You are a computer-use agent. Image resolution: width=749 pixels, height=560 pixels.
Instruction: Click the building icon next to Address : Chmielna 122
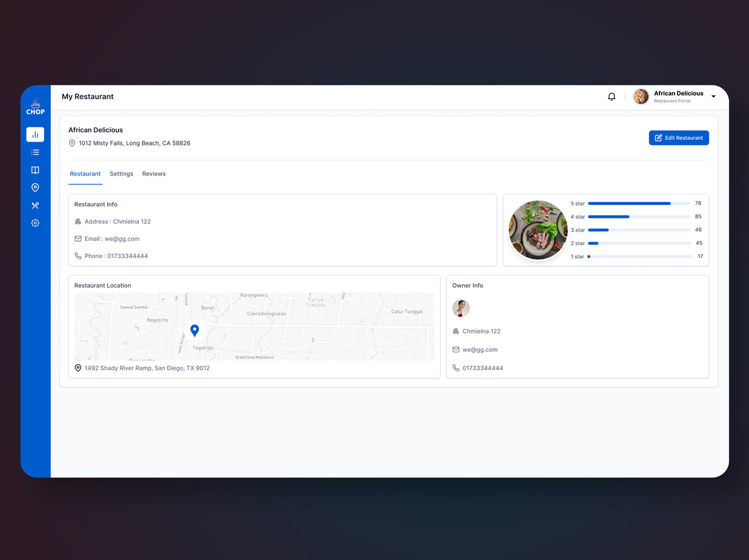pyautogui.click(x=78, y=222)
